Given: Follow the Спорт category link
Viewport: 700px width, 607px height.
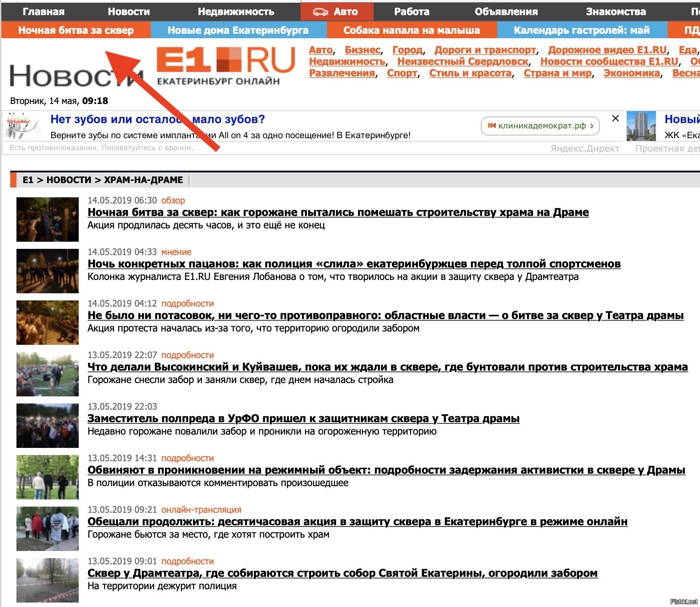Looking at the screenshot, I should tap(402, 73).
